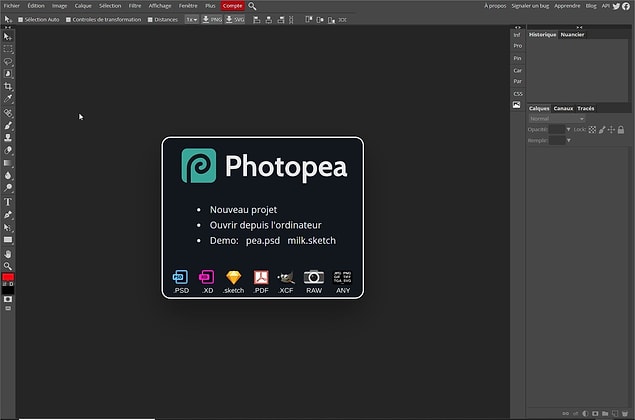Image resolution: width=635 pixels, height=420 pixels.
Task: Expand the Opacité slider arrow
Action: [569, 130]
